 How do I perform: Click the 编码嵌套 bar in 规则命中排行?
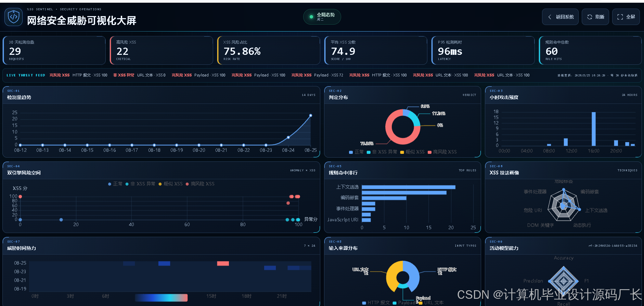coord(384,198)
